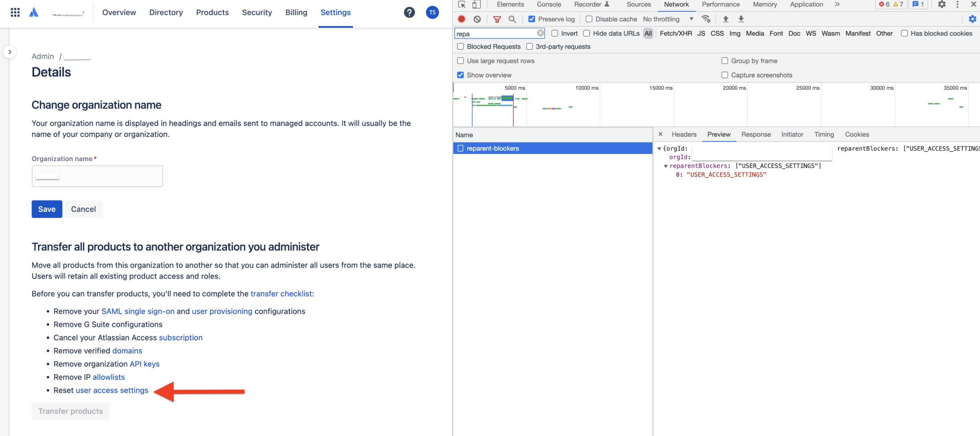
Task: Click the DevTools more options icon
Action: (x=957, y=5)
